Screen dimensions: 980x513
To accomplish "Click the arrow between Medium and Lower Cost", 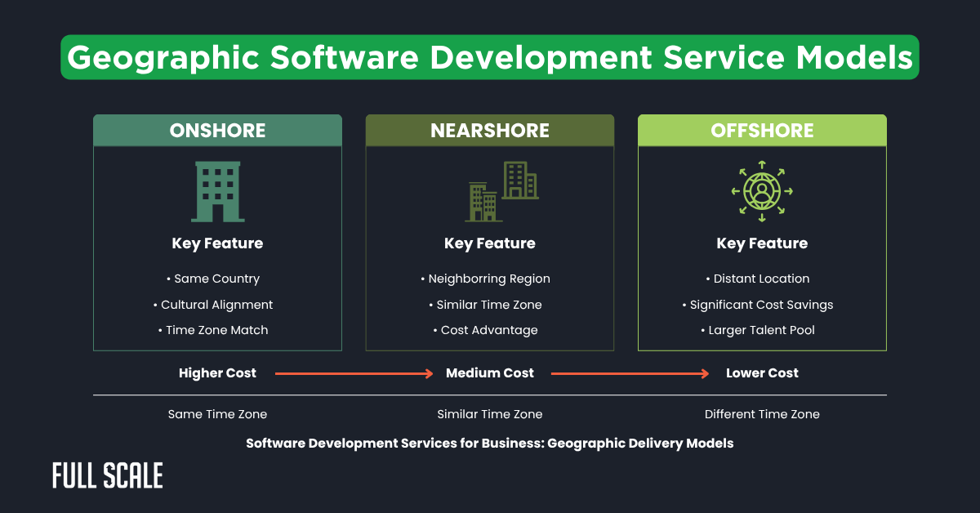I will coord(630,373).
